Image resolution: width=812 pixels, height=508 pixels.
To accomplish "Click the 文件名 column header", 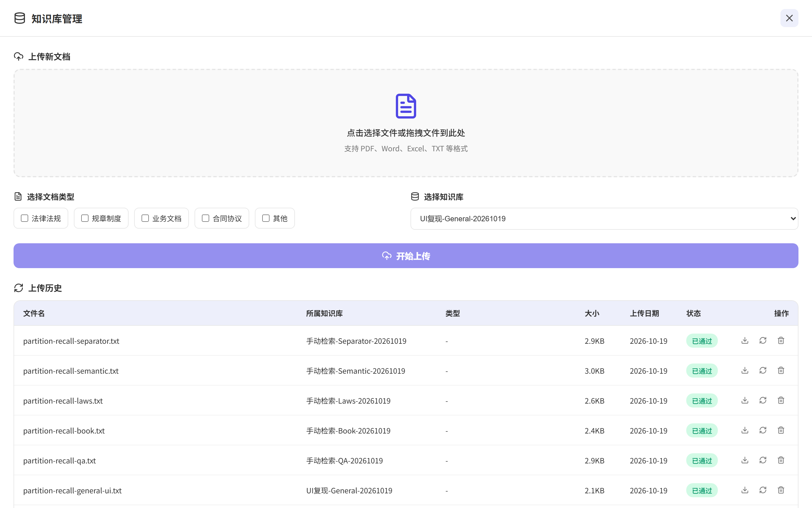I will click(x=34, y=314).
